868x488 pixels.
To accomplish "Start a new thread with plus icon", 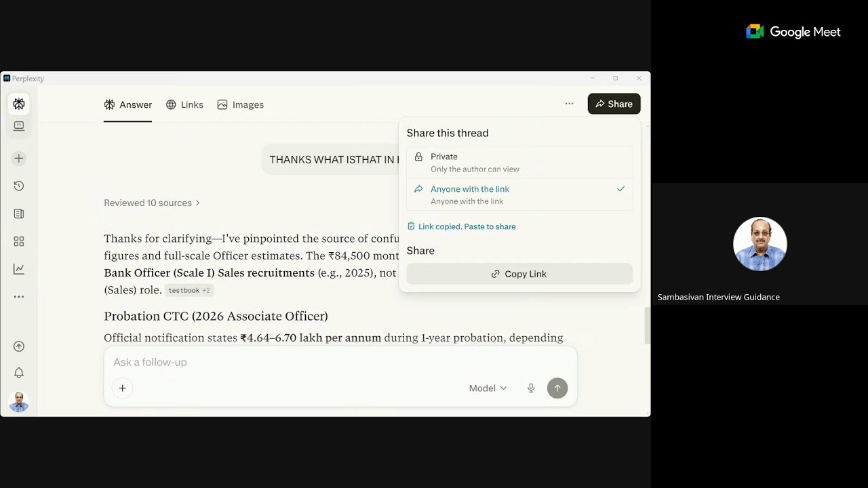I will click(x=19, y=158).
